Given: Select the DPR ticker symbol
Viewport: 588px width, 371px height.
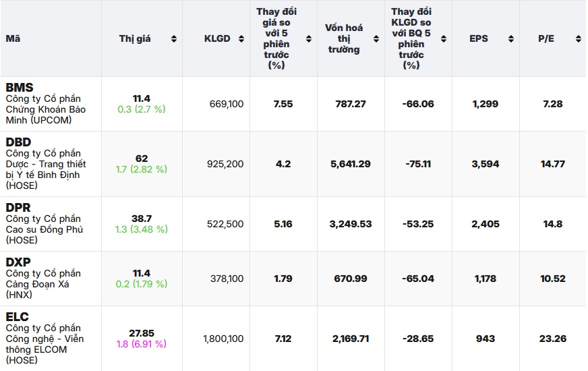Looking at the screenshot, I should pos(19,208).
